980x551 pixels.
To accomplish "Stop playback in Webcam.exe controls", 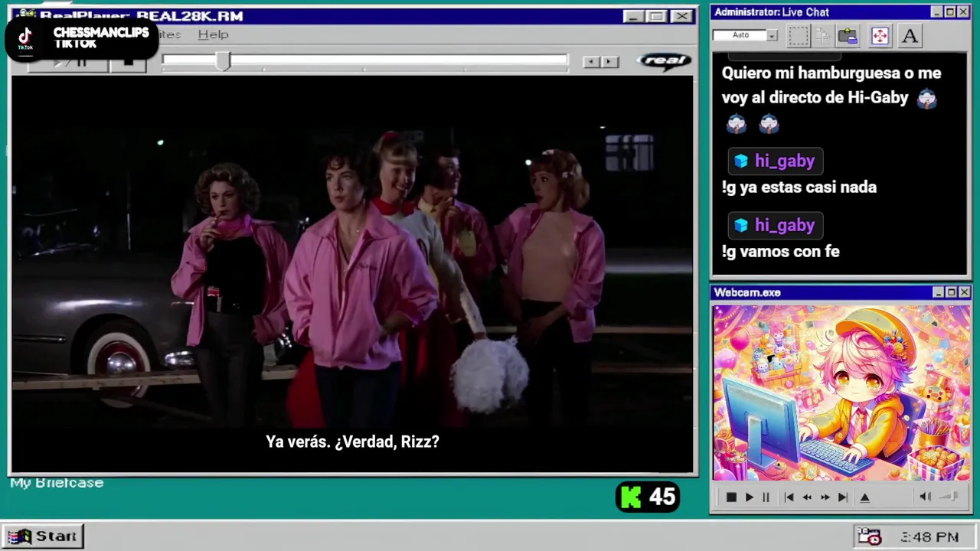I will tap(731, 497).
